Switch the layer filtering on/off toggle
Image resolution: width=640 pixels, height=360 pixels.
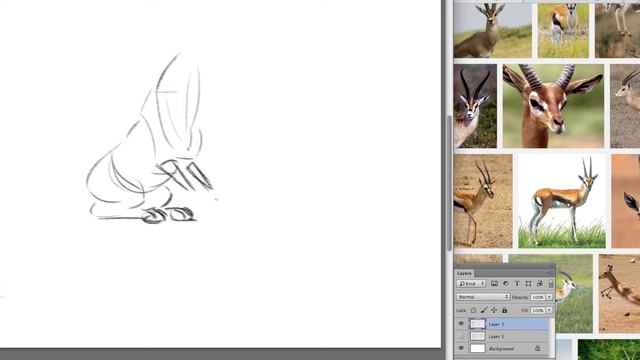[551, 283]
